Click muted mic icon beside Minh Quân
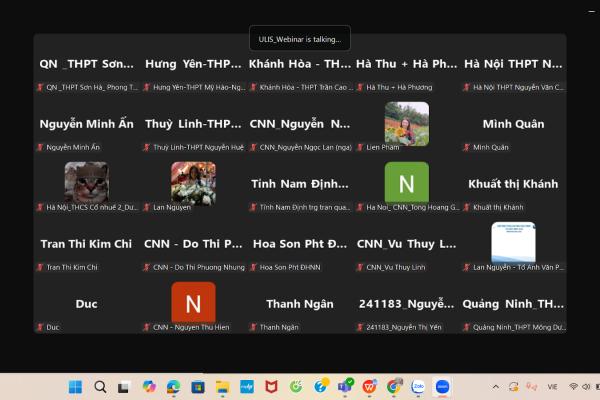The height and width of the screenshot is (400, 600). [x=466, y=147]
